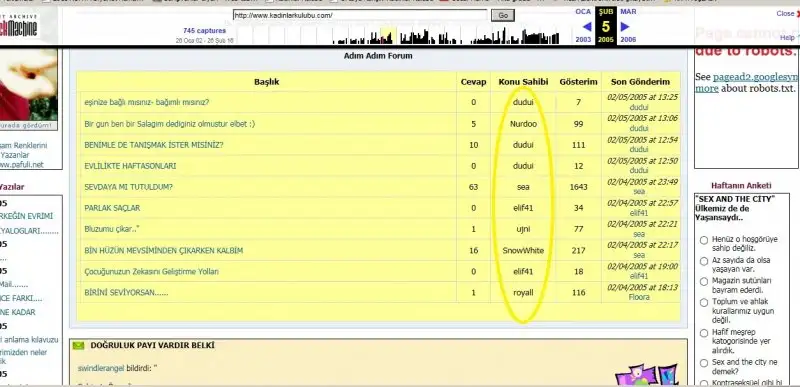Click the Gösterim column header
The image size is (800, 387).
pos(578,82)
